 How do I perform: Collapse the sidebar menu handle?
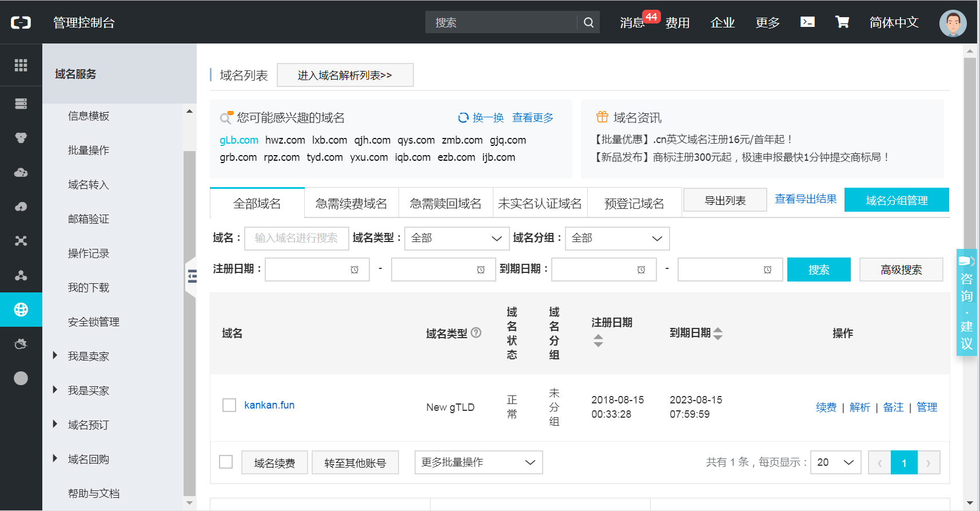[191, 276]
